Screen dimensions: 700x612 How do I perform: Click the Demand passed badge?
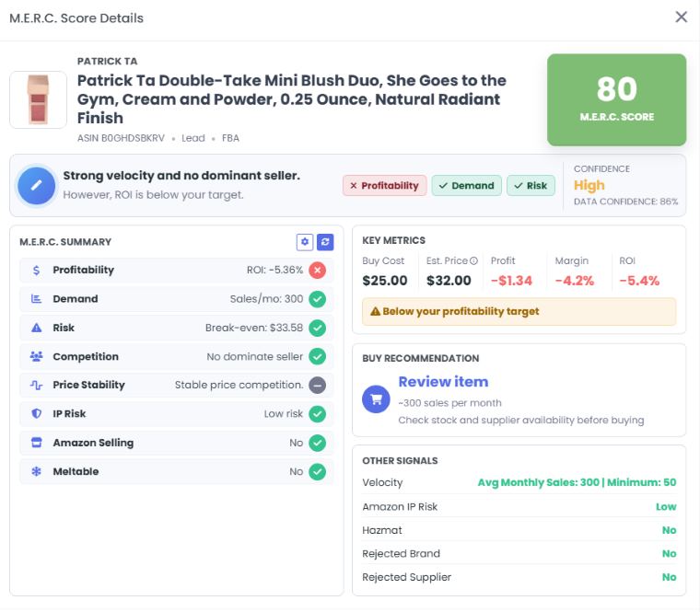pos(467,186)
